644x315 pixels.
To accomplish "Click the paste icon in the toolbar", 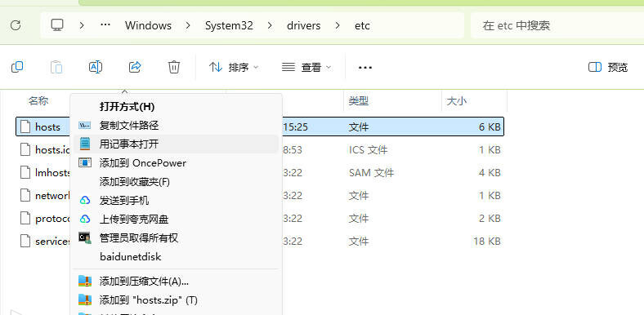I will click(x=56, y=67).
